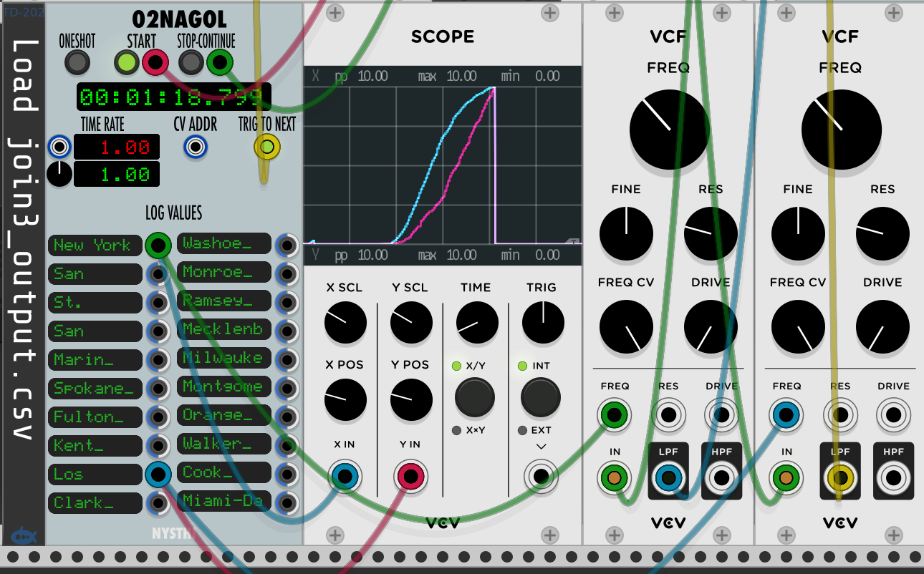Click the scope external trigger input jack
This screenshot has height=574, width=924.
[541, 476]
